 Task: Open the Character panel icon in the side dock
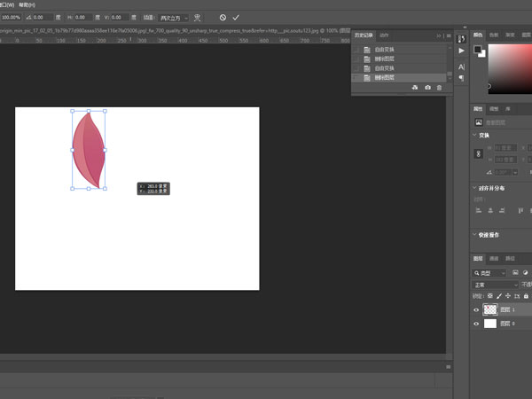pos(461,66)
